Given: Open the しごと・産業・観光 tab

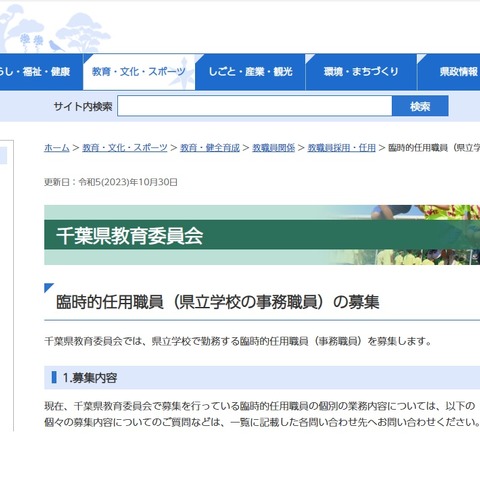Looking at the screenshot, I should 250,72.
